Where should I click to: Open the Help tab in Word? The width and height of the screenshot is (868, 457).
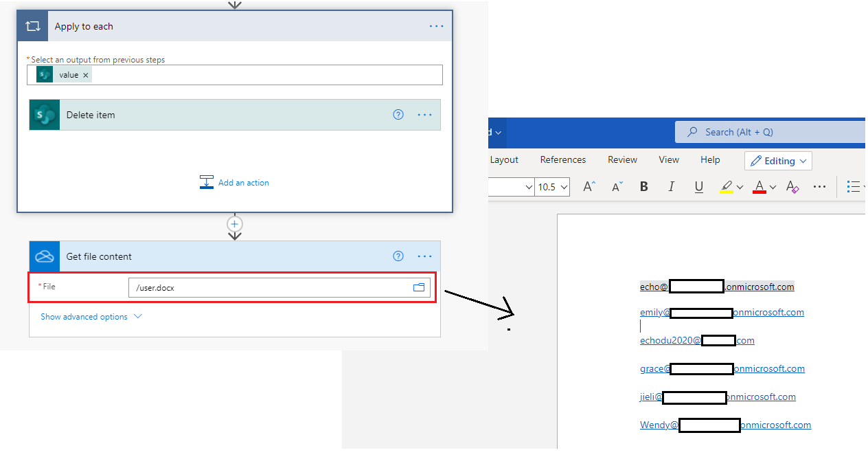pyautogui.click(x=710, y=159)
